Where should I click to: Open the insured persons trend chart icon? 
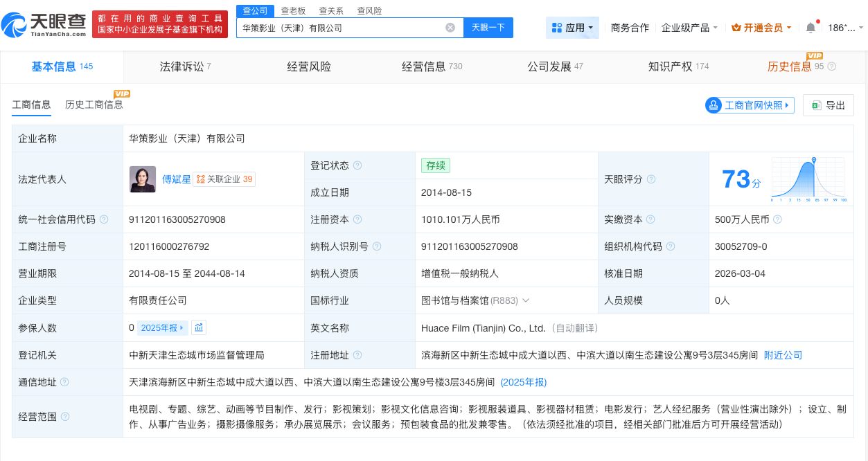pyautogui.click(x=199, y=327)
